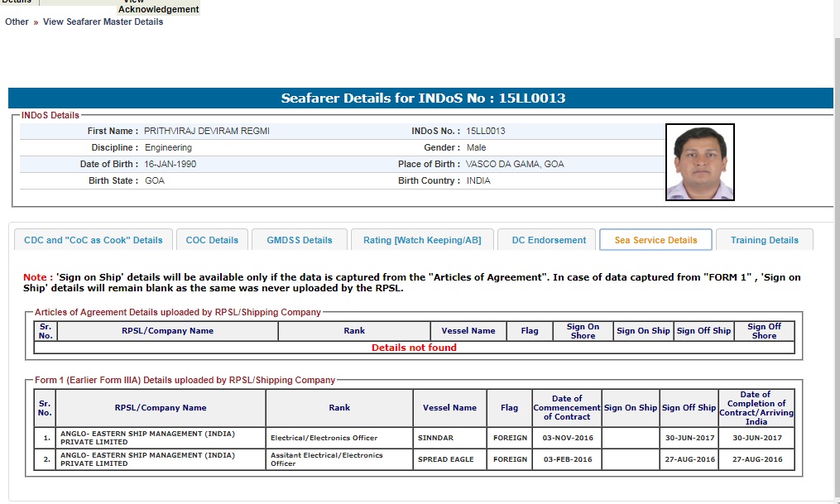Open the CDC and "CoC as Cook" Details tab
Viewport: 840px width, 504px height.
94,240
